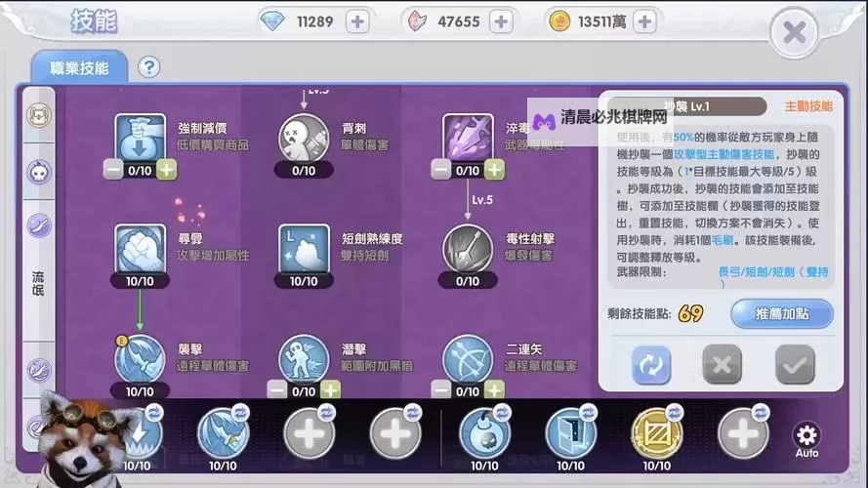
Task: Select the 襲擊 skill icon
Action: [x=140, y=359]
